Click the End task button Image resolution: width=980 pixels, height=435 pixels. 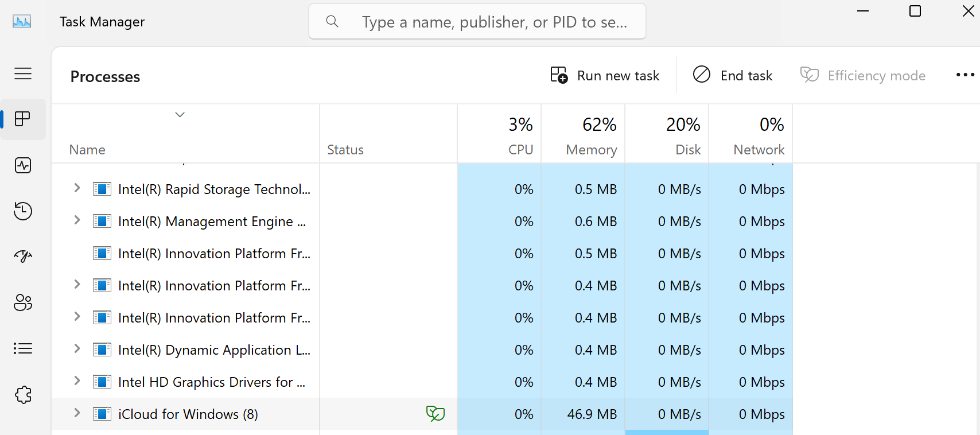click(733, 76)
